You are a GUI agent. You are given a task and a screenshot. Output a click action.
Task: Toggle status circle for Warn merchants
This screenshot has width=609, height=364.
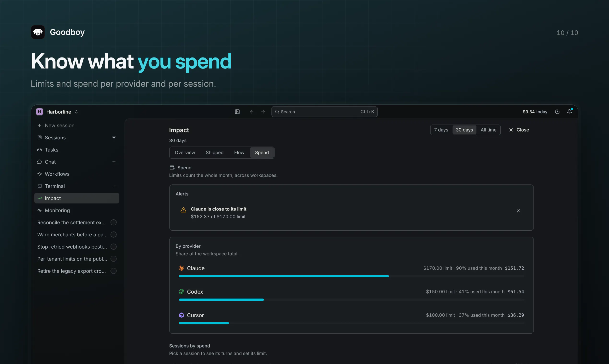(113, 235)
